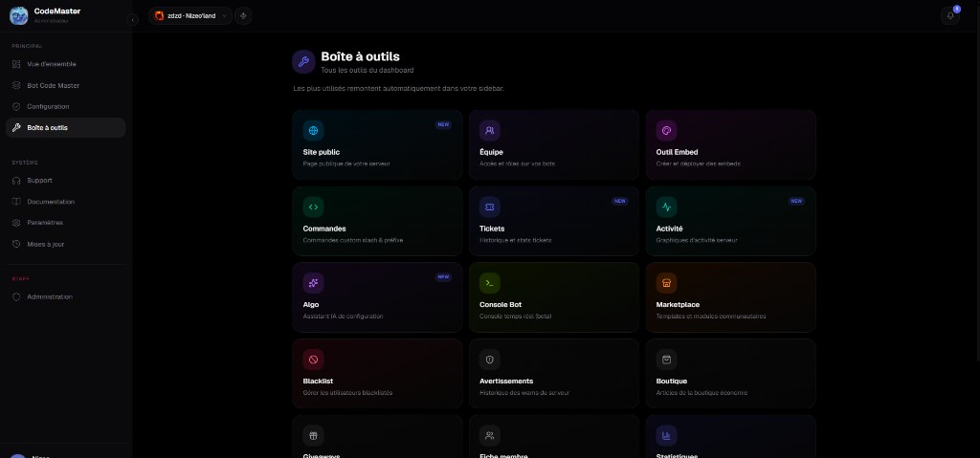Collapse the sidebar with chevron button
980x458 pixels.
[x=132, y=20]
